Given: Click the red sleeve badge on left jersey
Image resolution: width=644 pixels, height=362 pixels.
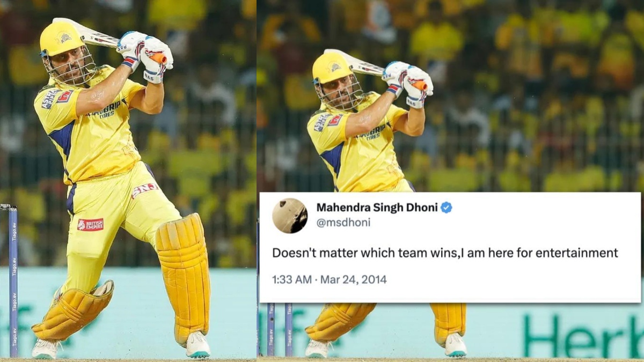Looking at the screenshot, I should pos(65,97).
